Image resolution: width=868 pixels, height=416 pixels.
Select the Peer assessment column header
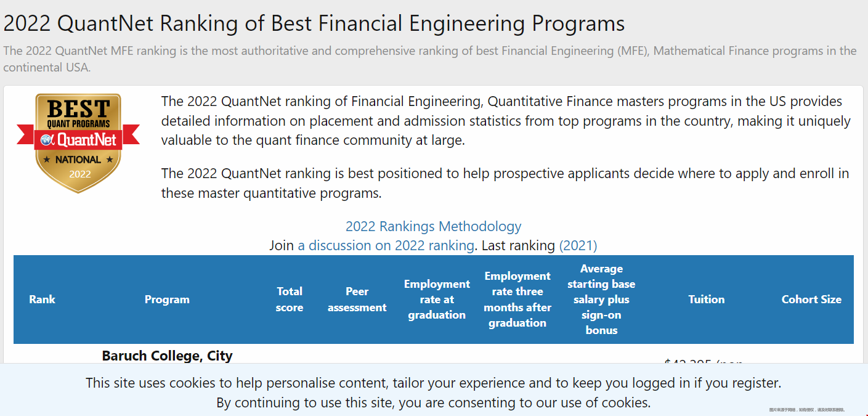point(357,300)
